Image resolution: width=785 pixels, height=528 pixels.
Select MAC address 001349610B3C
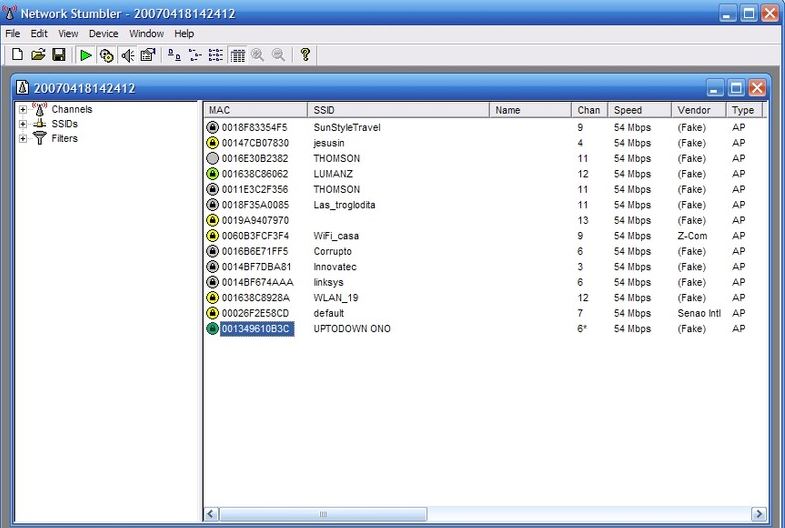[x=257, y=329]
